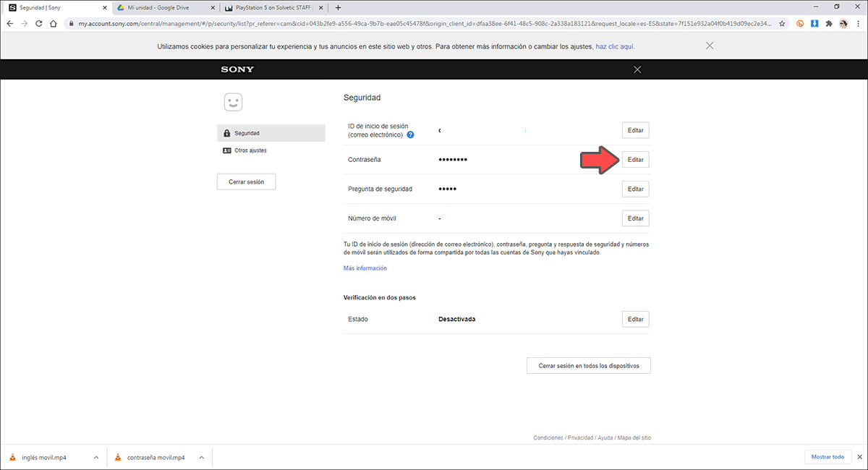Switch to the PlayStation 5 on Solvetic tab

[268, 7]
